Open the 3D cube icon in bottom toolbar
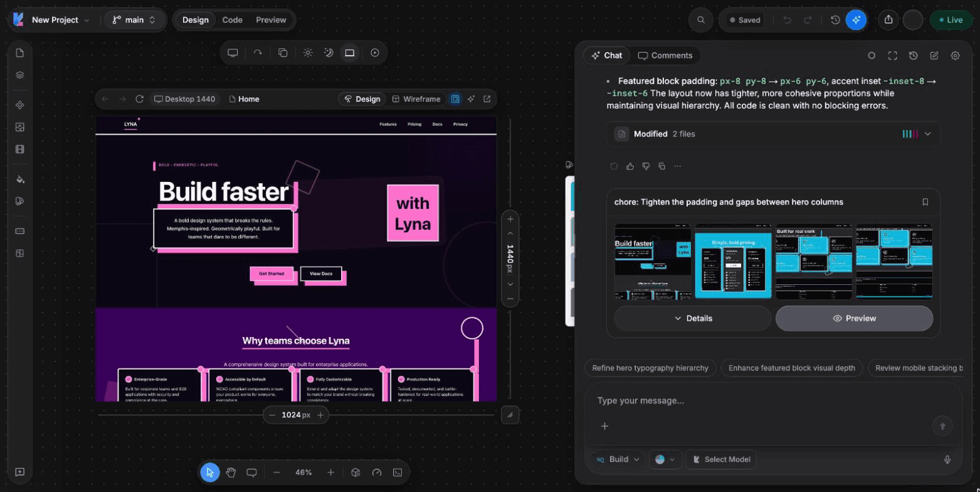The height and width of the screenshot is (492, 980). point(356,473)
